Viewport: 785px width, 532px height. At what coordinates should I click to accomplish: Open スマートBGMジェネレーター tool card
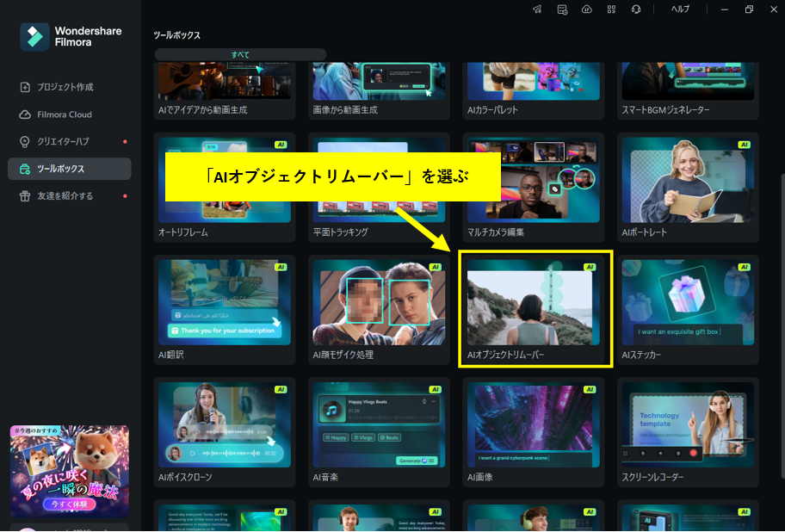click(x=688, y=91)
